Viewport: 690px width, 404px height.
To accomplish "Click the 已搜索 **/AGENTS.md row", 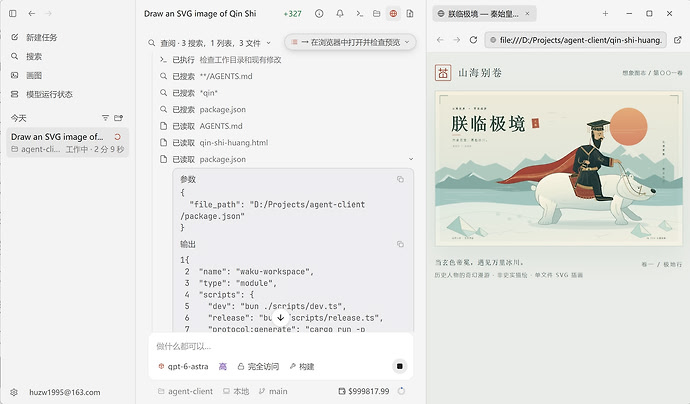I will tap(206, 76).
